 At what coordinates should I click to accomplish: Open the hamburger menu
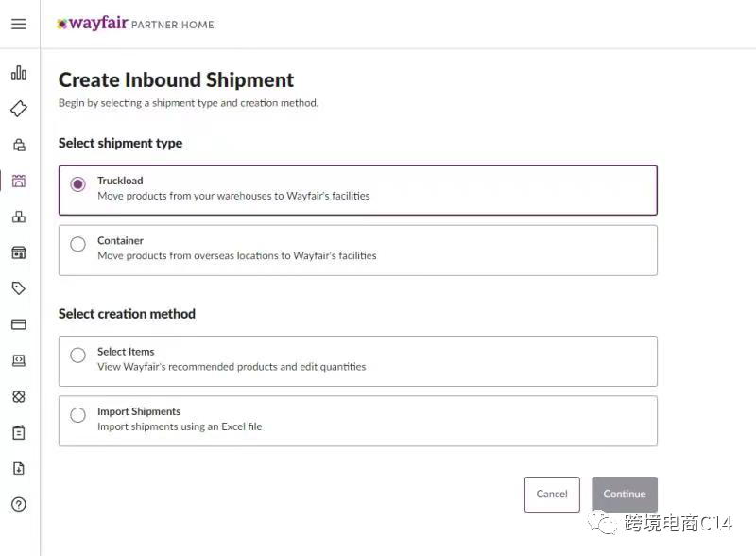(x=19, y=24)
